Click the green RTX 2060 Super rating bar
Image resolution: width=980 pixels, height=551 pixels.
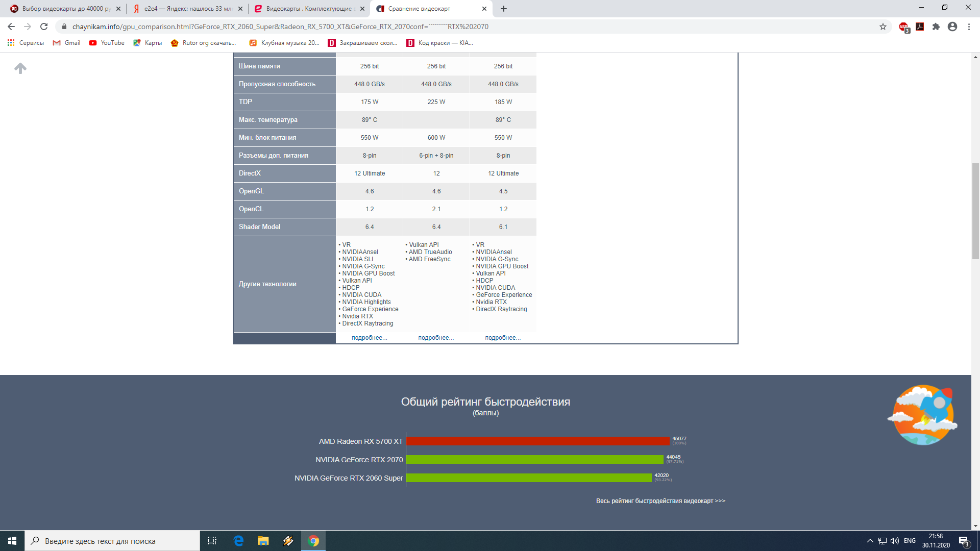coord(529,478)
